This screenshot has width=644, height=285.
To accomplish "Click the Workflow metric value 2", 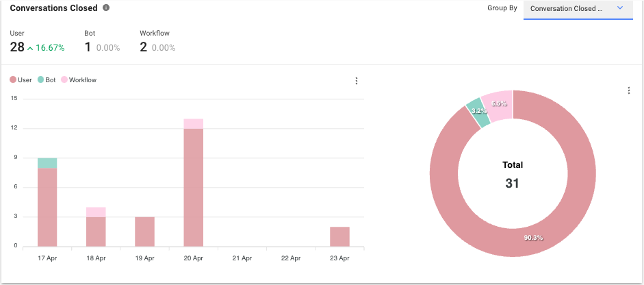I will coord(143,47).
